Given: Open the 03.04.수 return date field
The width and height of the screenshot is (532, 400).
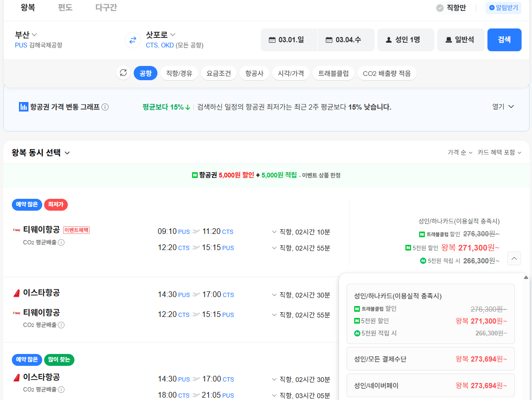Looking at the screenshot, I should [x=346, y=40].
